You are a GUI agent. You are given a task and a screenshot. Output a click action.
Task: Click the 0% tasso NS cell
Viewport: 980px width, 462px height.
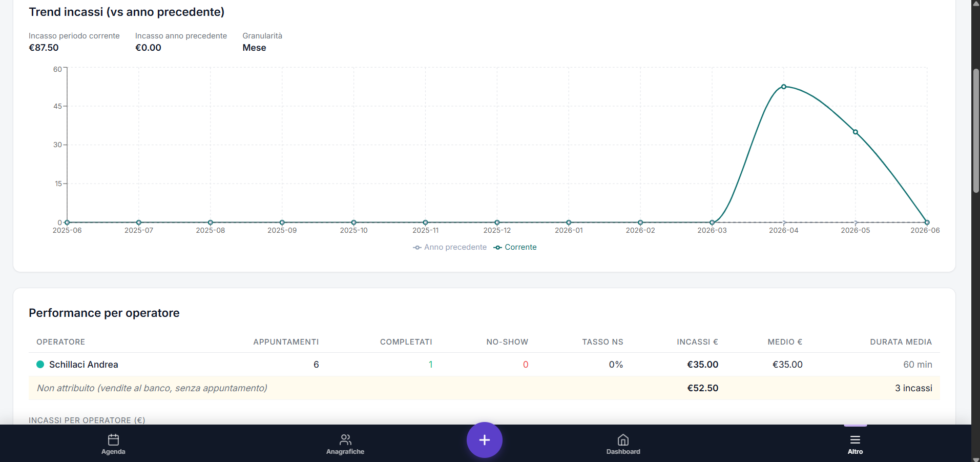point(616,365)
